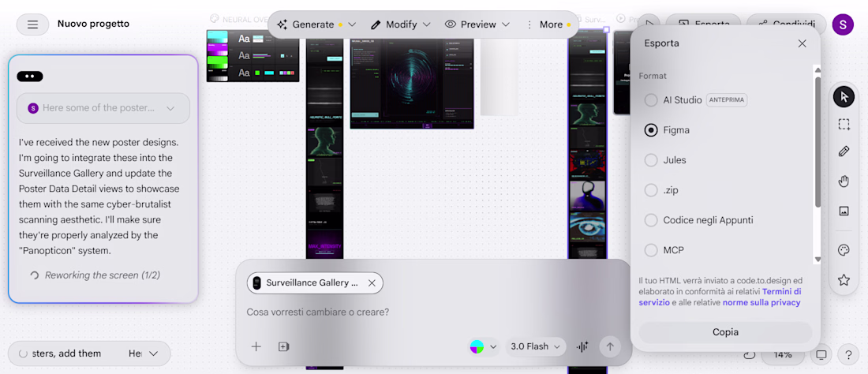This screenshot has height=374, width=868.
Task: Select the MCP format
Action: click(x=651, y=250)
